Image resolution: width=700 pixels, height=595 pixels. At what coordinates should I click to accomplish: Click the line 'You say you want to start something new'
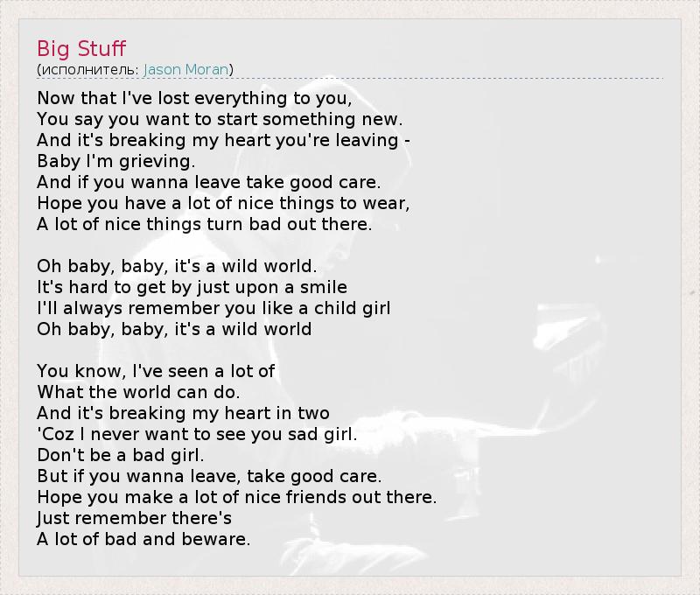point(220,119)
